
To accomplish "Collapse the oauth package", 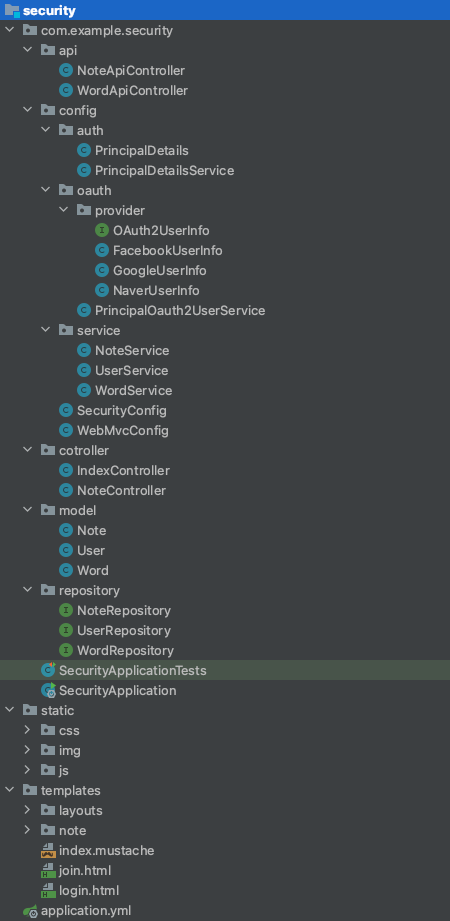I will point(46,190).
